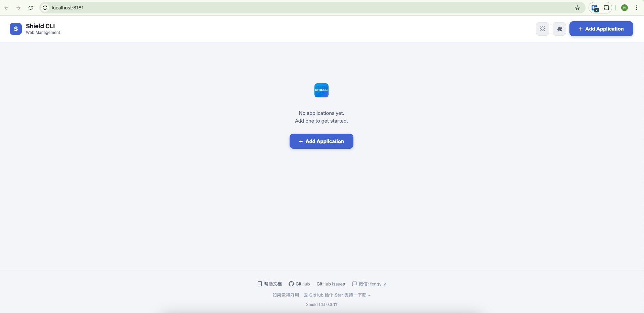Open the browser extension with badge 2
The image size is (644, 313).
pos(595,8)
